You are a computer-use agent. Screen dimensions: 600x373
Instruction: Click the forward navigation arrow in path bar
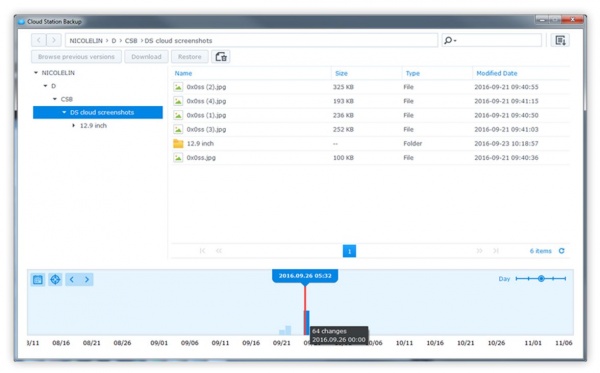pyautogui.click(x=54, y=40)
